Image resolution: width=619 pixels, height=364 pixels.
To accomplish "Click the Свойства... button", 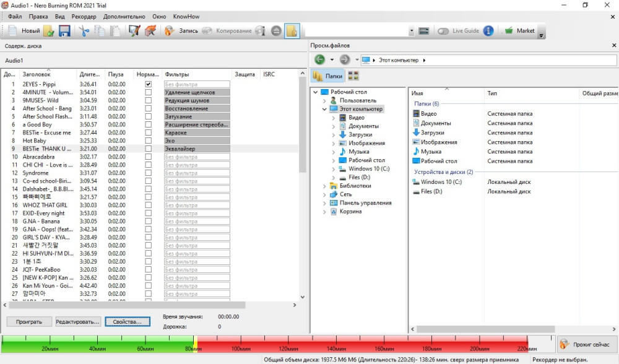I will click(128, 322).
